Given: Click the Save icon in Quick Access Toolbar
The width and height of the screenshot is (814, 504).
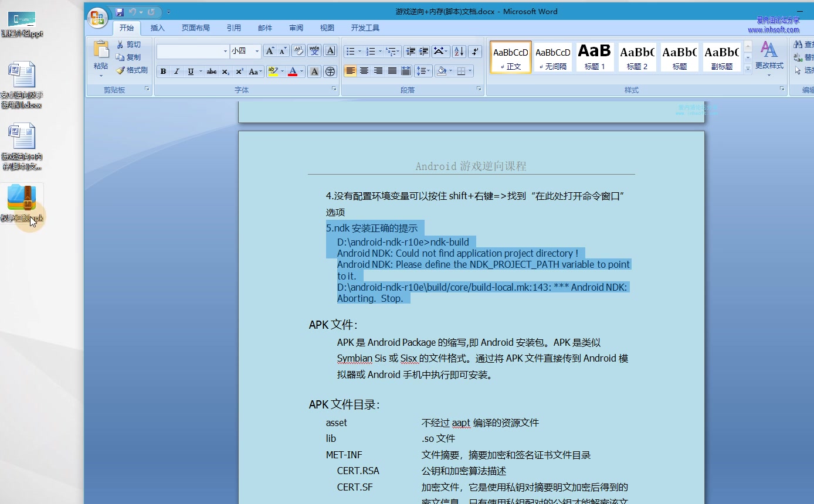Looking at the screenshot, I should pyautogui.click(x=120, y=12).
